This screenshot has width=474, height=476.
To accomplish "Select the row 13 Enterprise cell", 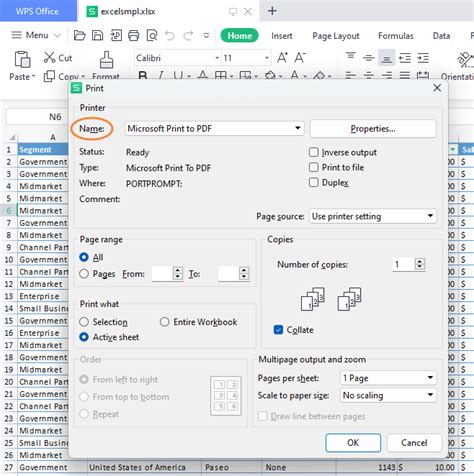I will (43, 296).
